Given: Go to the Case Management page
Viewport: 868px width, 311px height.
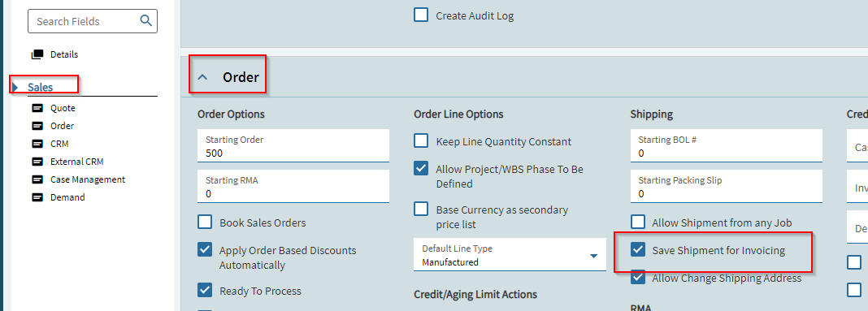Looking at the screenshot, I should [88, 179].
